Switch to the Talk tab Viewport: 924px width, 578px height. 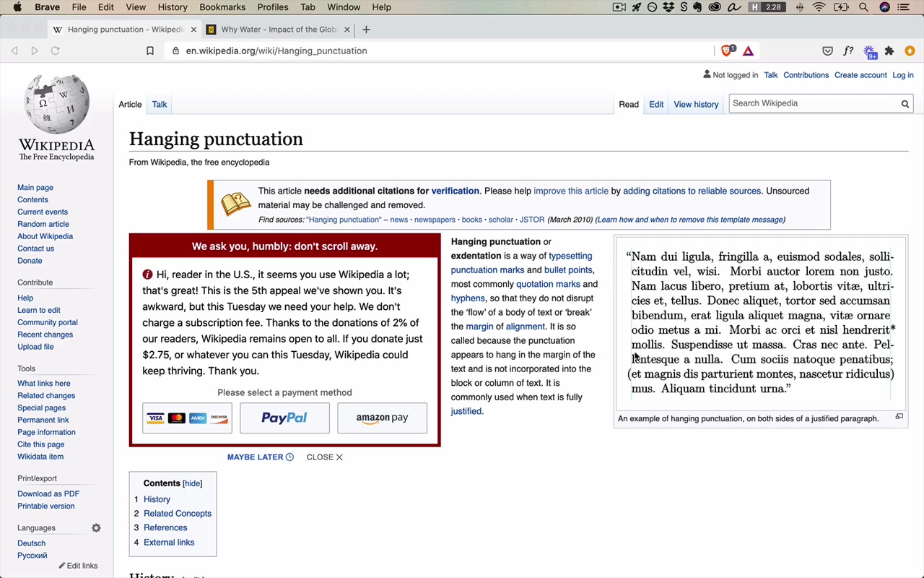(160, 104)
